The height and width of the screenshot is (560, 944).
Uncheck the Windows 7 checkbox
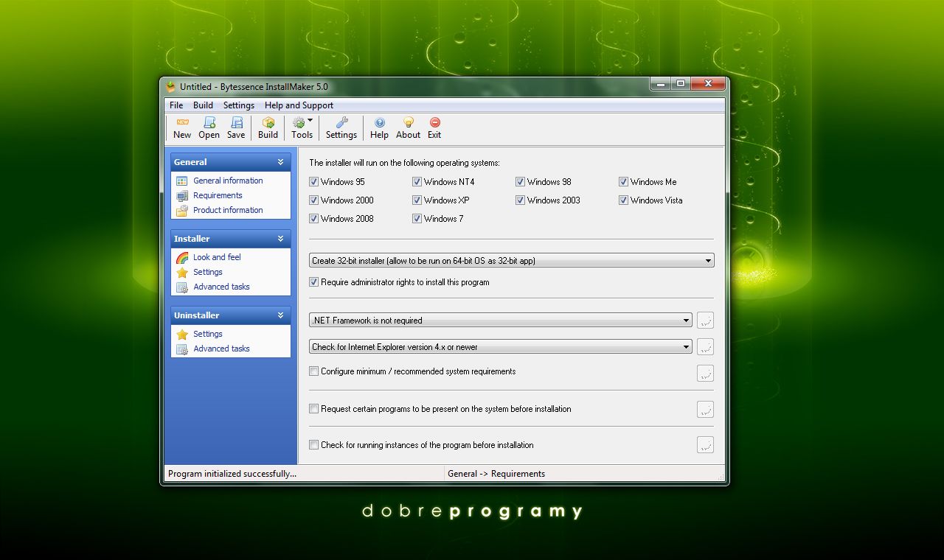coord(417,219)
